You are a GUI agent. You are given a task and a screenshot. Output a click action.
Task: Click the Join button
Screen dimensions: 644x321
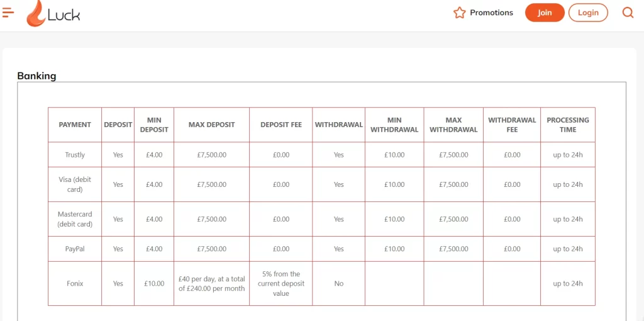[545, 13]
